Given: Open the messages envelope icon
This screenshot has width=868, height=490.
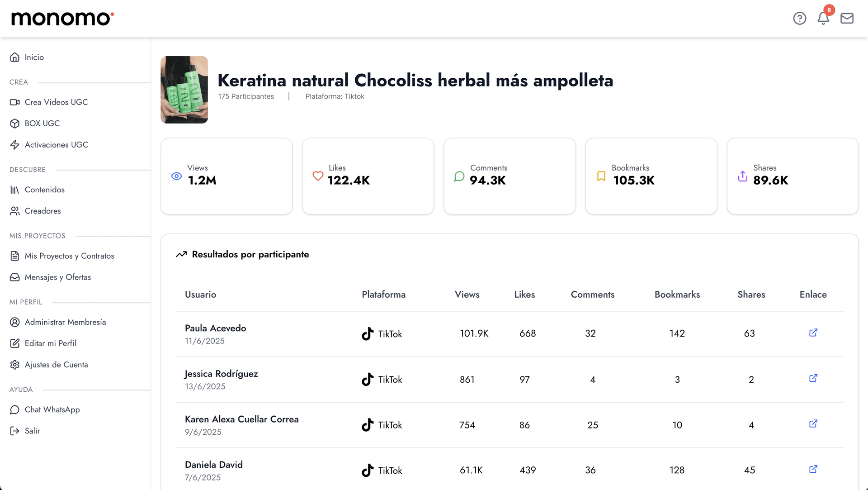Looking at the screenshot, I should 847,19.
